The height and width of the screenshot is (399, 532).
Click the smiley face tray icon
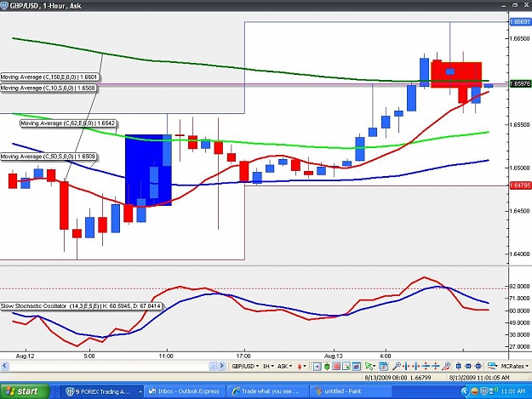point(475,391)
